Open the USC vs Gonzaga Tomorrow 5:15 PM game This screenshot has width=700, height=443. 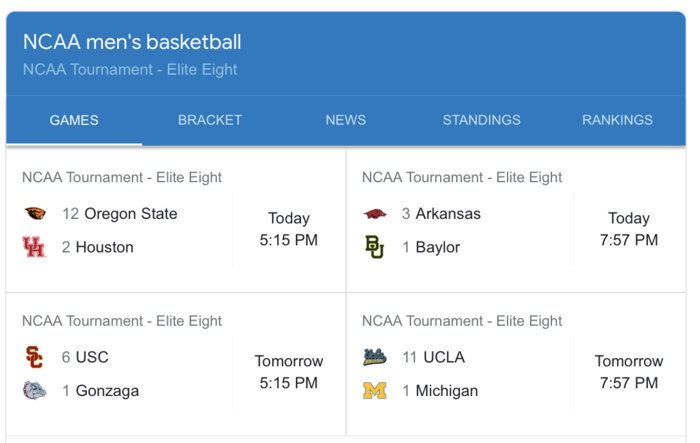(x=176, y=364)
